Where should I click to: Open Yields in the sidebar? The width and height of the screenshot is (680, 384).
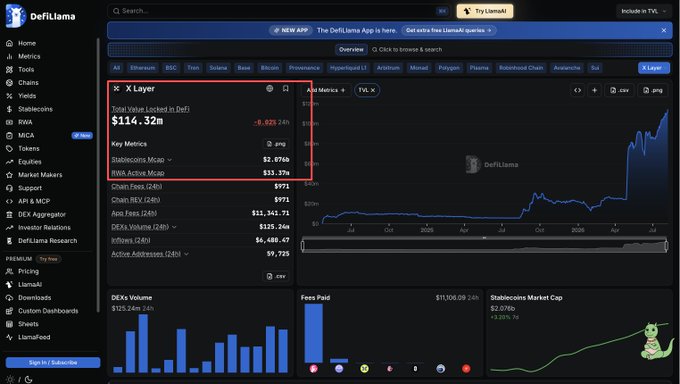[x=21, y=96]
